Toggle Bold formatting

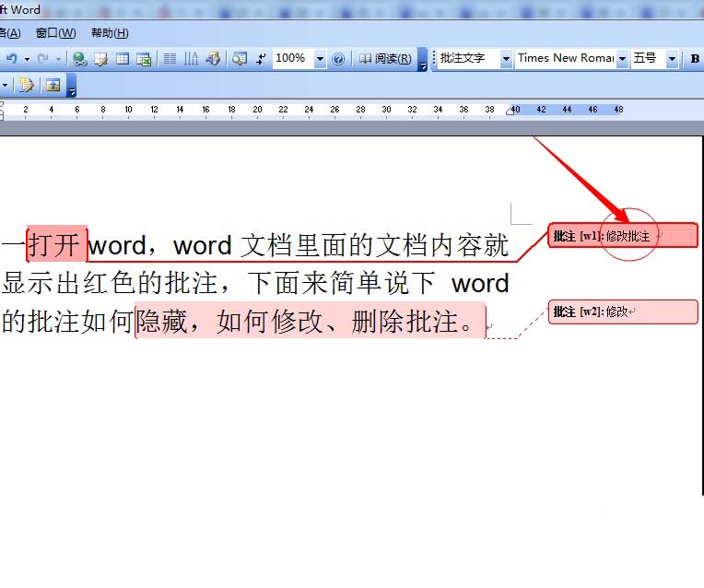[695, 59]
